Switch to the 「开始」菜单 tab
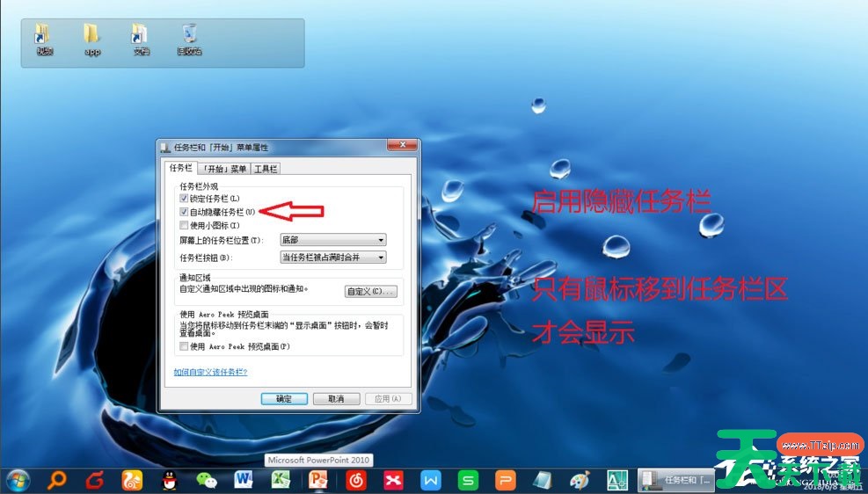868x494 pixels. (x=223, y=169)
